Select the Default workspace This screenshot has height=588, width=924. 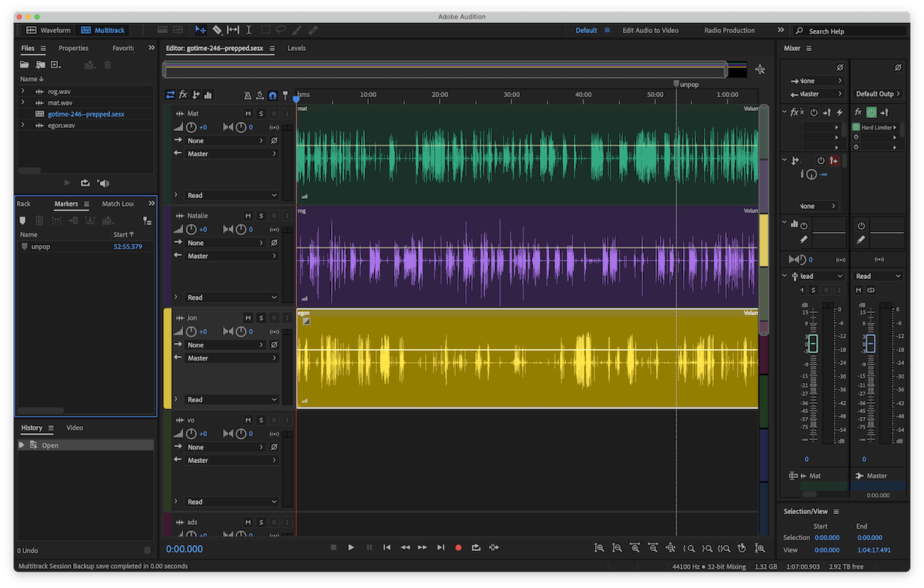(586, 30)
